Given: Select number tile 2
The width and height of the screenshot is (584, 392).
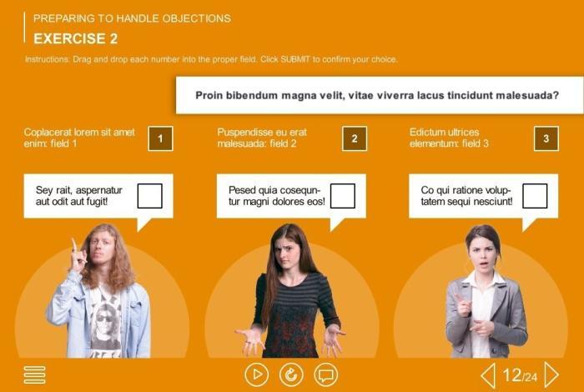Looking at the screenshot, I should [355, 138].
